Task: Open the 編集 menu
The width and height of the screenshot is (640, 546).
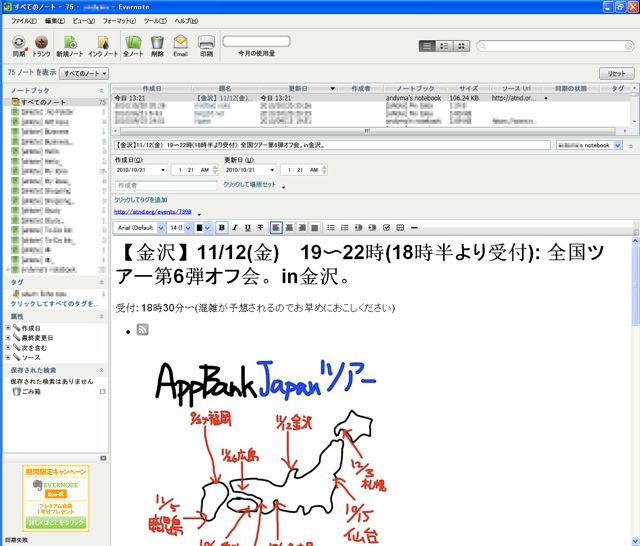Action: pyautogui.click(x=55, y=21)
